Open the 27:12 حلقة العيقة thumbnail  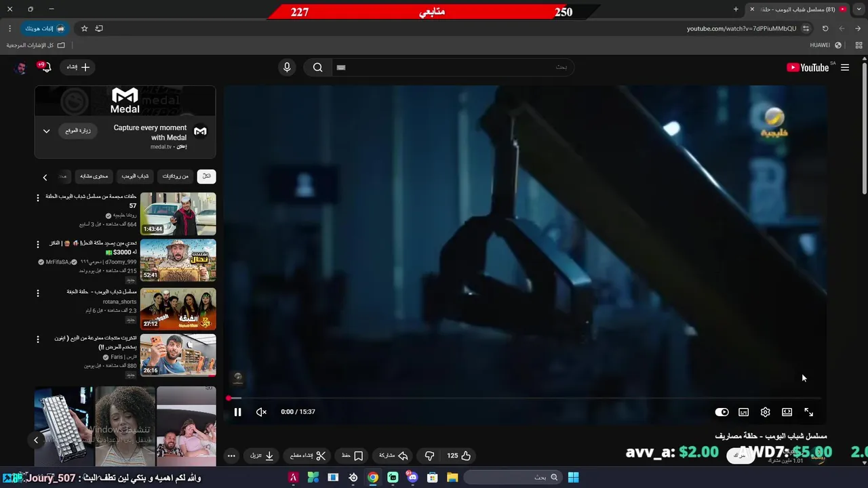click(x=178, y=308)
